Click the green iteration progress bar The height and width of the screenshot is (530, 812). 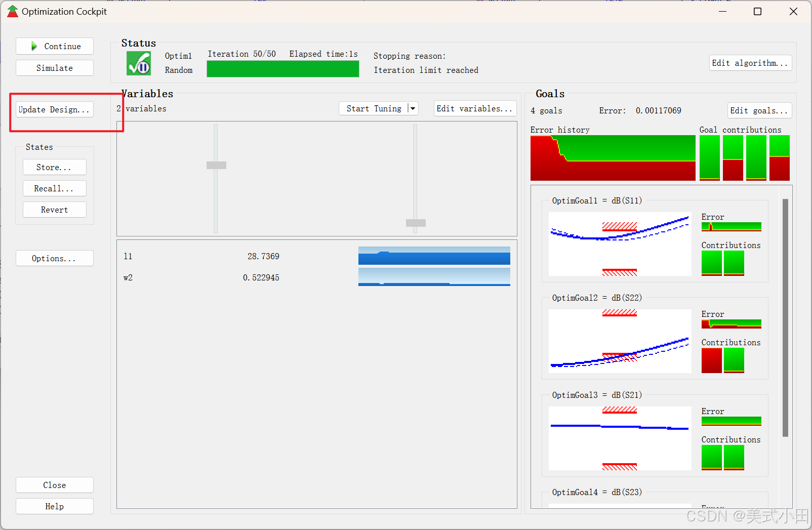coord(283,69)
